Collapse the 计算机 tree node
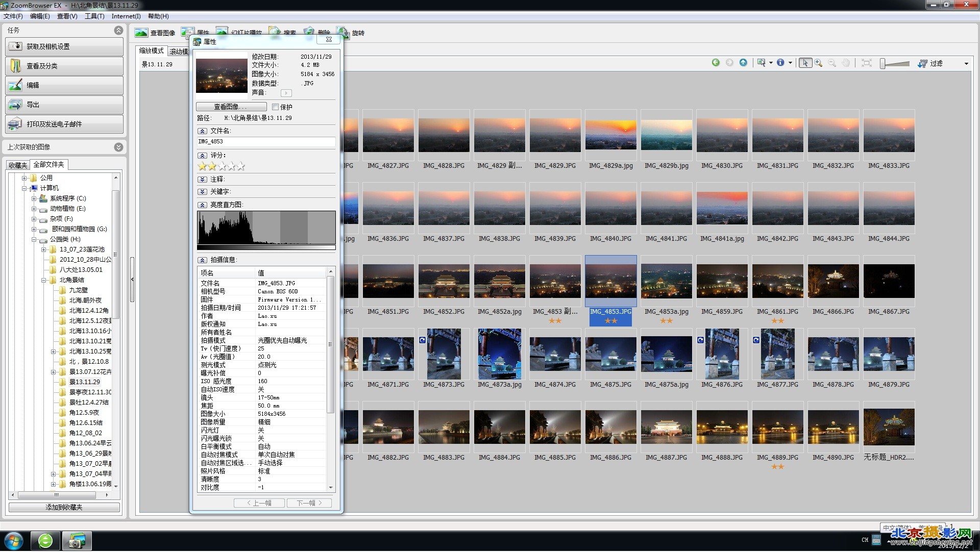This screenshot has height=552, width=980. pyautogui.click(x=24, y=188)
